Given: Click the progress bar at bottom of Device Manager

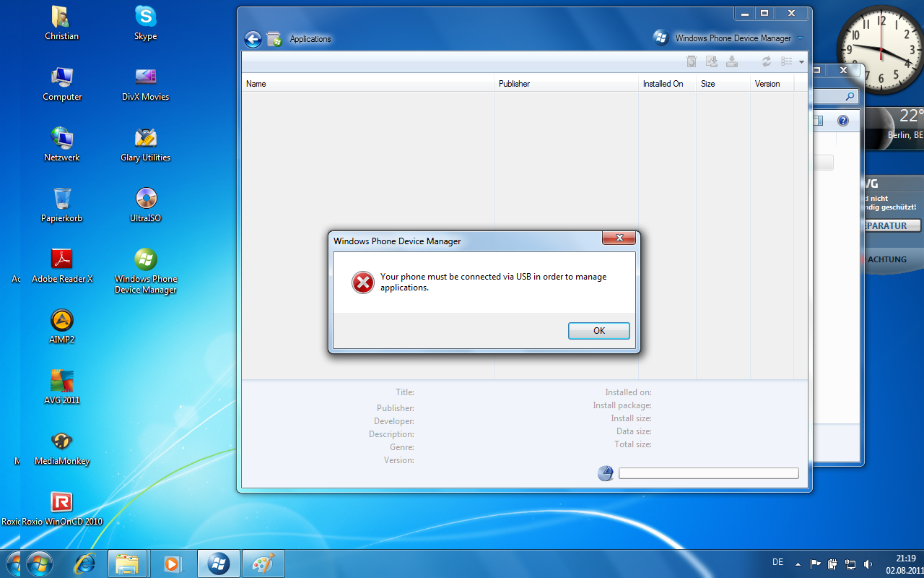Looking at the screenshot, I should [709, 473].
